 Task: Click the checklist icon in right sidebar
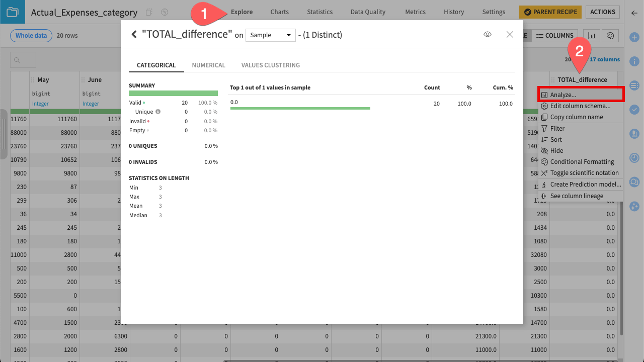[x=634, y=110]
